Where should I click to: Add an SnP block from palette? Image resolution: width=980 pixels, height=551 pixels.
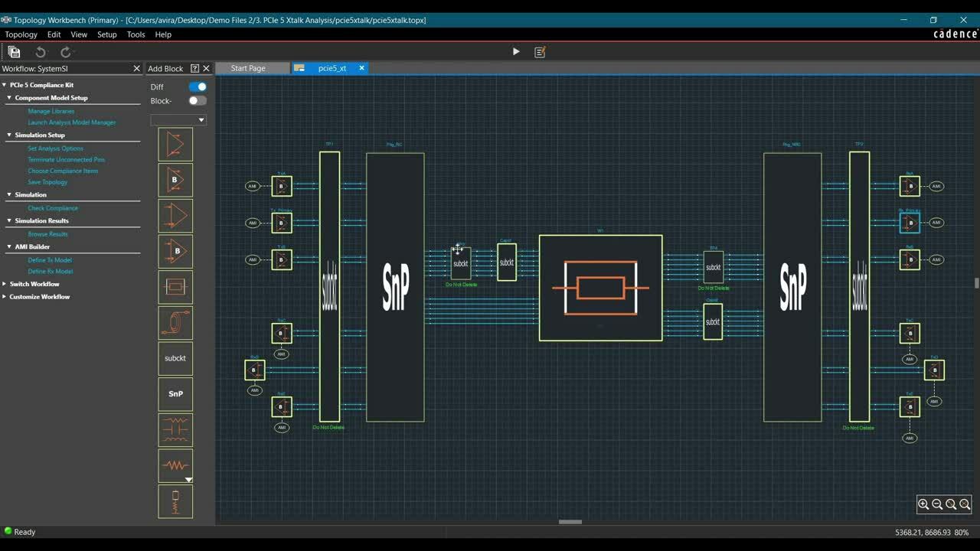pyautogui.click(x=175, y=393)
